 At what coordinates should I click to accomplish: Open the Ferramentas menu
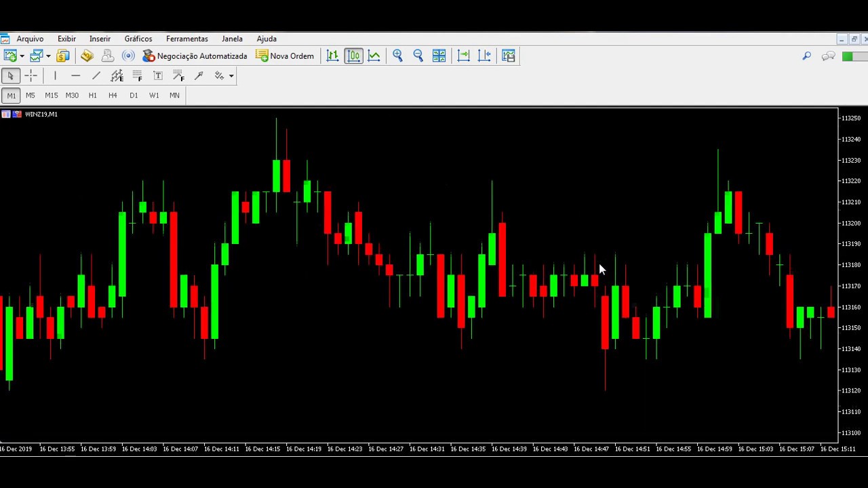click(x=187, y=39)
